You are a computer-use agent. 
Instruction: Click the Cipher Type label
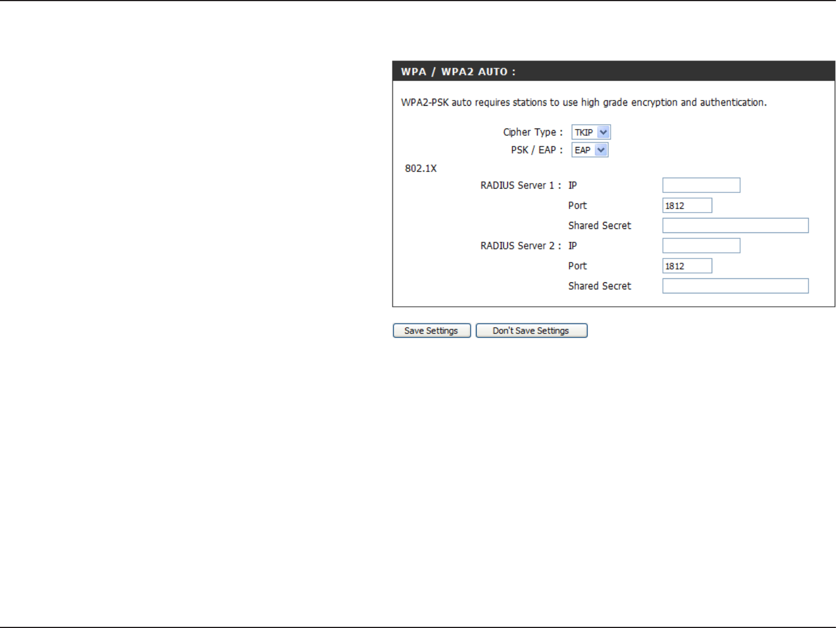click(x=533, y=132)
